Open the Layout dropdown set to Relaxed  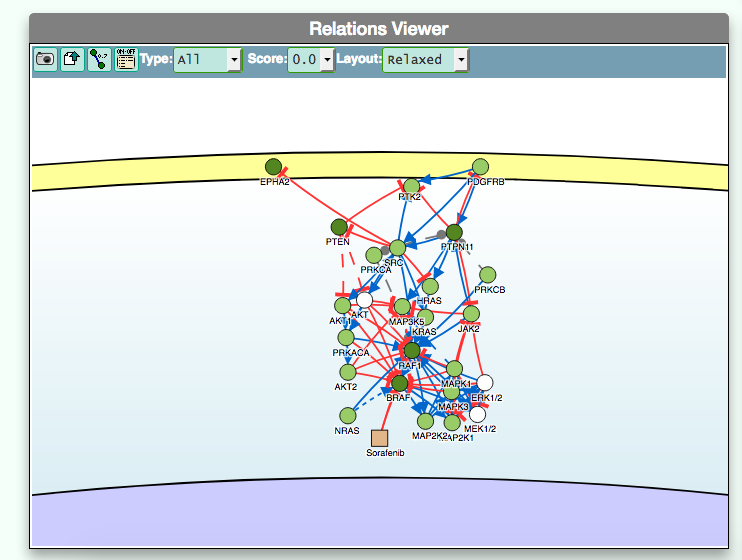pos(425,60)
